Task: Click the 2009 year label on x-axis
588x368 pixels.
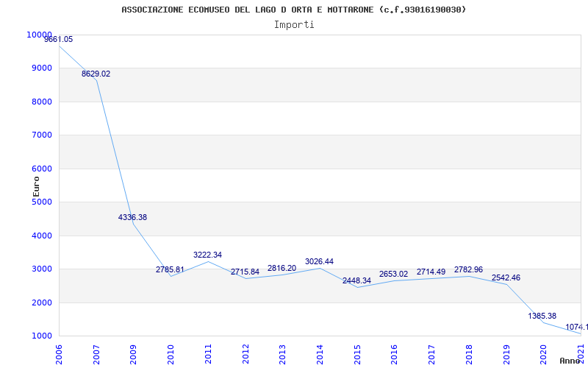Action: pos(134,354)
